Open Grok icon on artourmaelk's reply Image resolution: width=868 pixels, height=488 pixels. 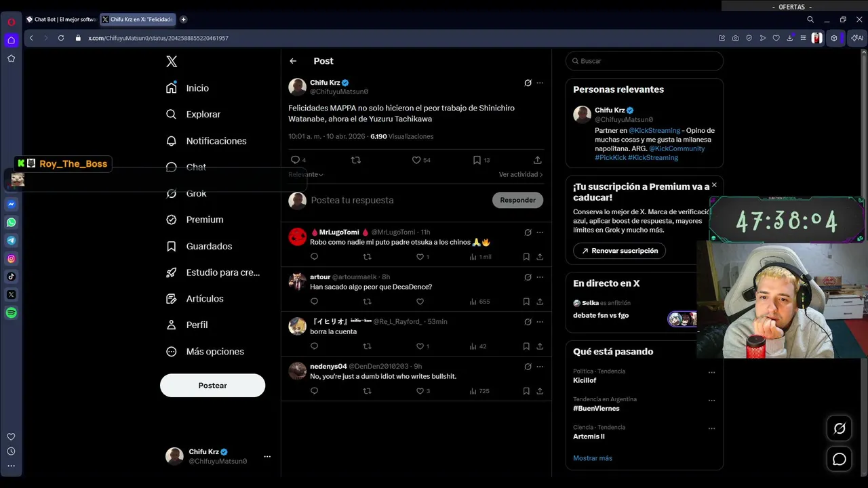coord(528,277)
